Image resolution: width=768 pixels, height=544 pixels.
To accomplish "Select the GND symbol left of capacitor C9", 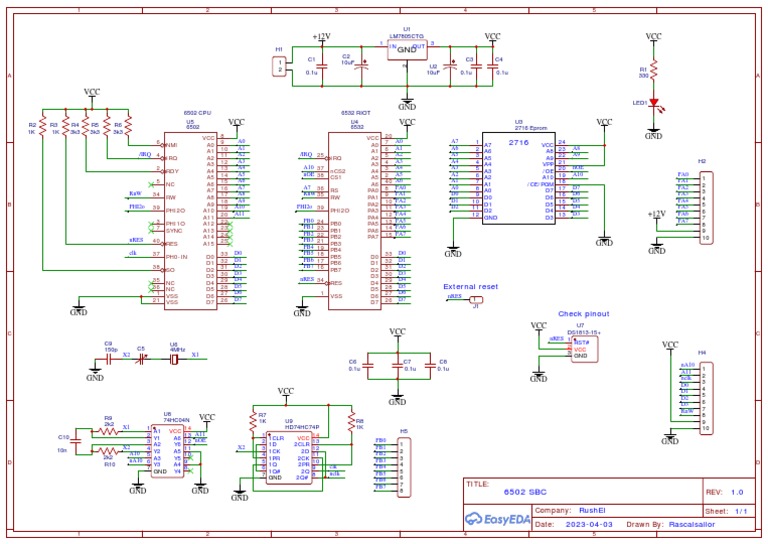I will click(x=95, y=375).
